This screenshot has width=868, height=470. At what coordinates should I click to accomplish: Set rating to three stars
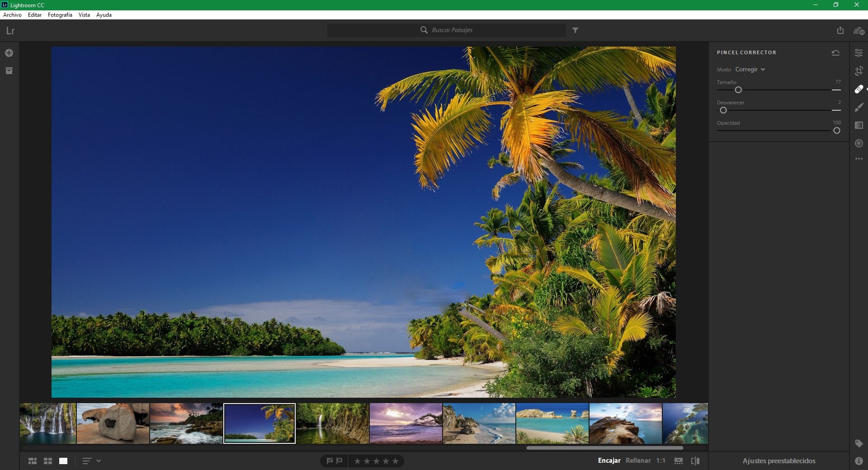tap(376, 461)
